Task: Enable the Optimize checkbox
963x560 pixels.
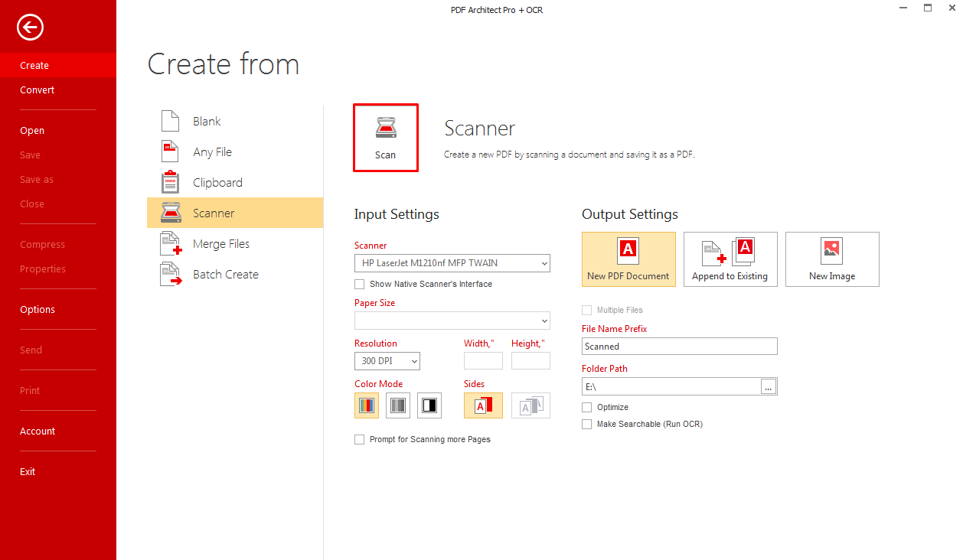Action: tap(586, 408)
